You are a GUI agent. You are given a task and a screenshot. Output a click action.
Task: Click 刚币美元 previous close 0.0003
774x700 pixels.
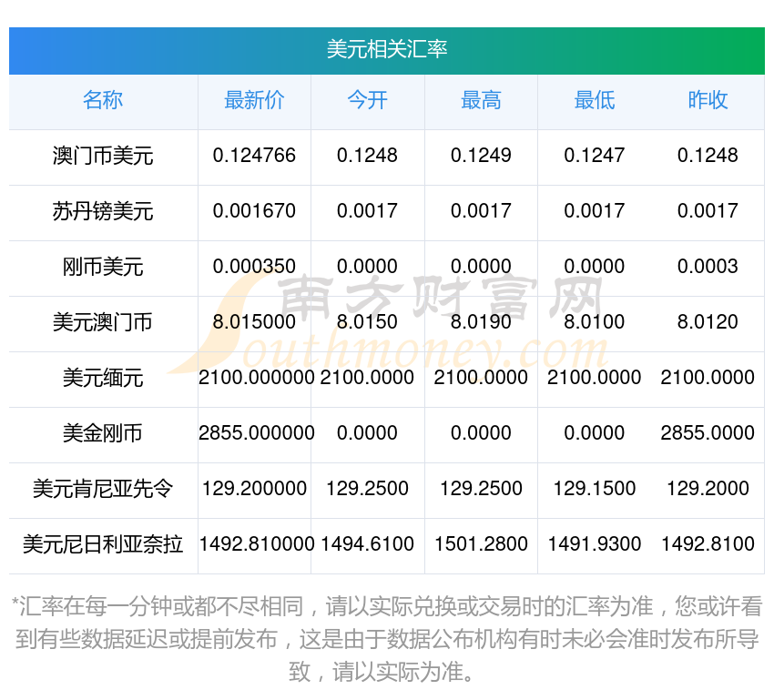708,267
